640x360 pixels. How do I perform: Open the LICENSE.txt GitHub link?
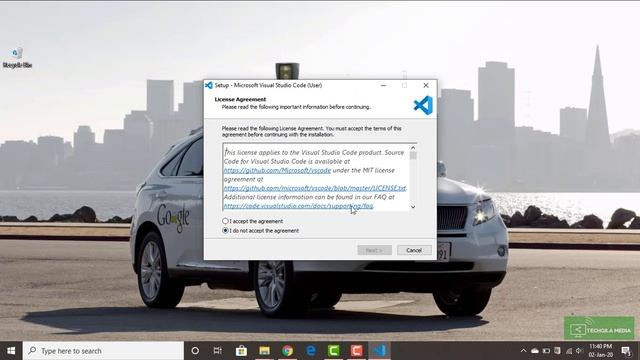pyautogui.click(x=315, y=188)
